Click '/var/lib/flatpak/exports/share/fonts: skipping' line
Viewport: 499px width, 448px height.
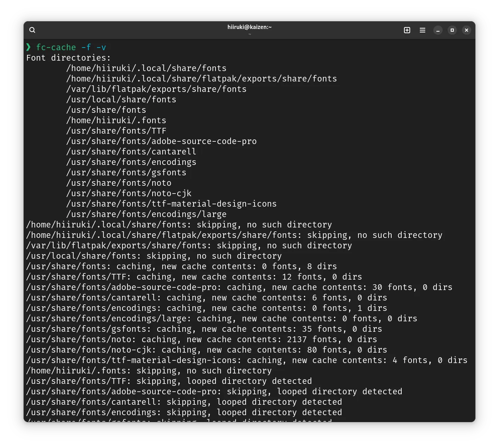pyautogui.click(x=189, y=246)
